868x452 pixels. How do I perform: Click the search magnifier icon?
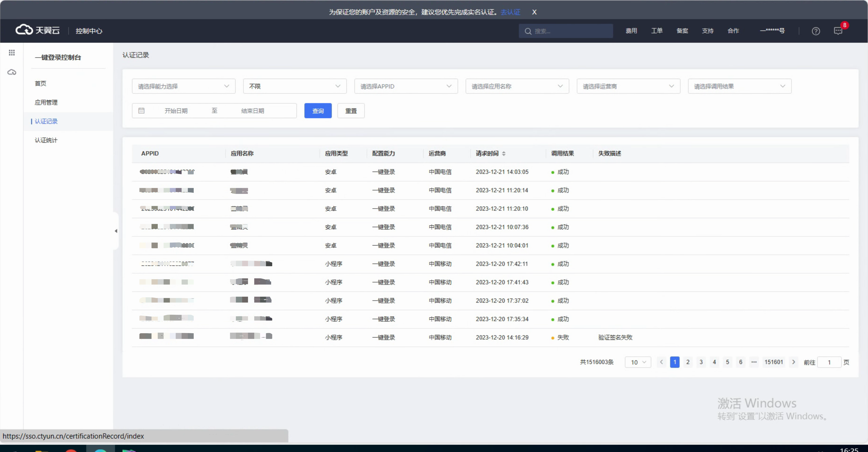528,31
